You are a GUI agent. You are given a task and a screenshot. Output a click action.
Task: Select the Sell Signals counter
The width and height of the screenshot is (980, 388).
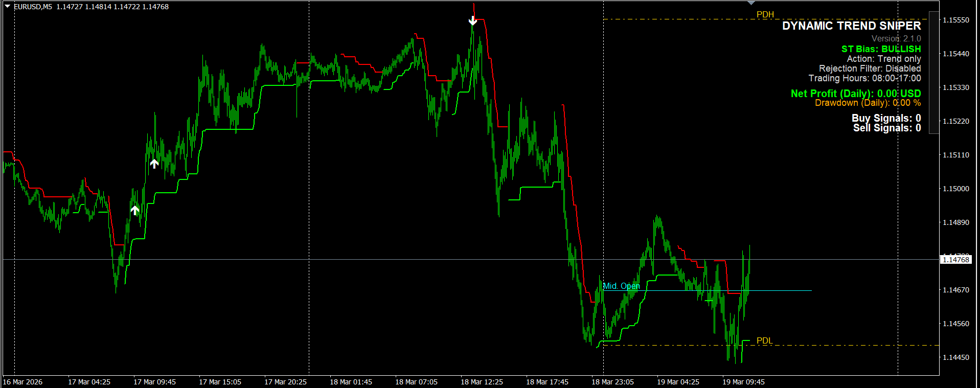click(x=887, y=128)
